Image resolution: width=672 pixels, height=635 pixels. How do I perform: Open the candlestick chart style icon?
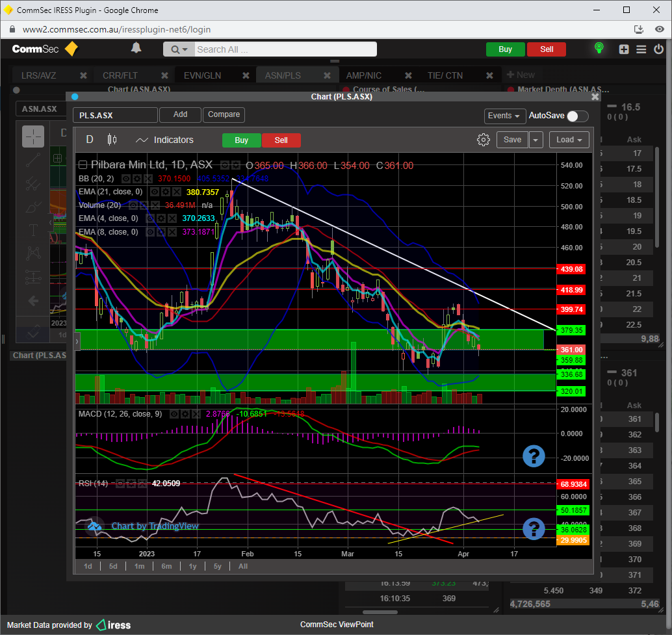[x=112, y=140]
